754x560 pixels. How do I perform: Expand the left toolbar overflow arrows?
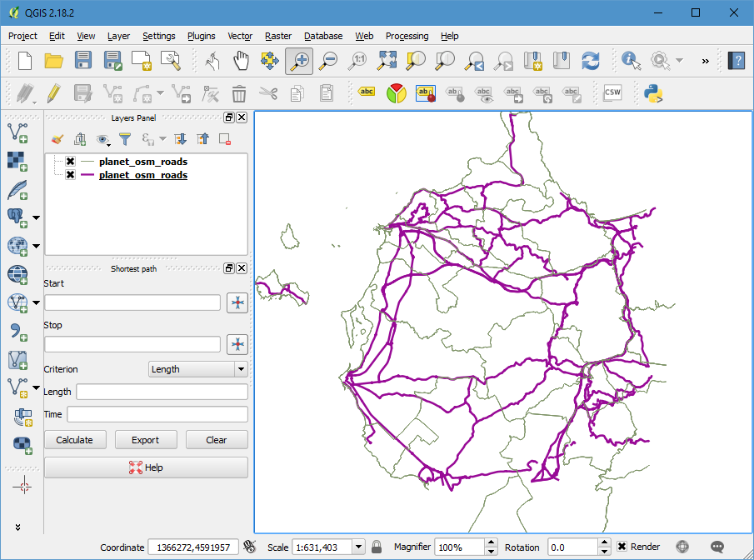click(x=17, y=527)
